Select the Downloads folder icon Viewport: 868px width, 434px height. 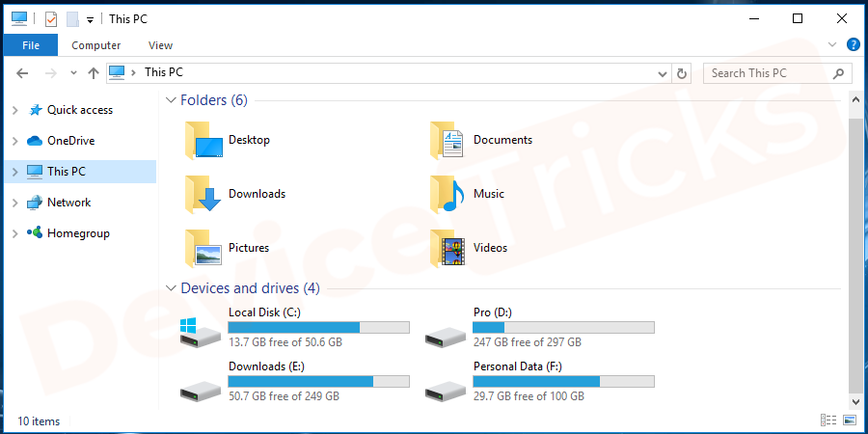pyautogui.click(x=203, y=194)
